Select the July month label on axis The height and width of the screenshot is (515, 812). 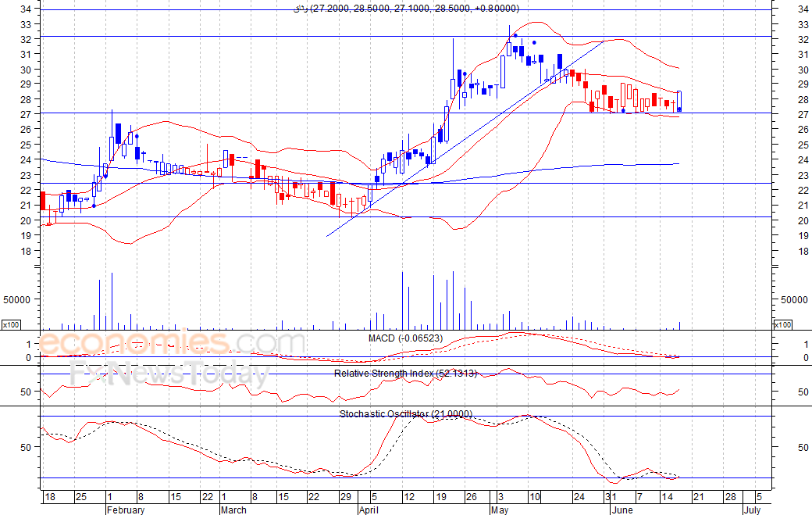752,510
